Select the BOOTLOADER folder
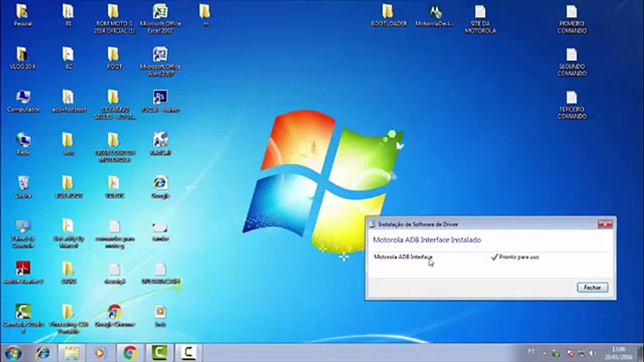644x362 pixels. click(x=388, y=16)
